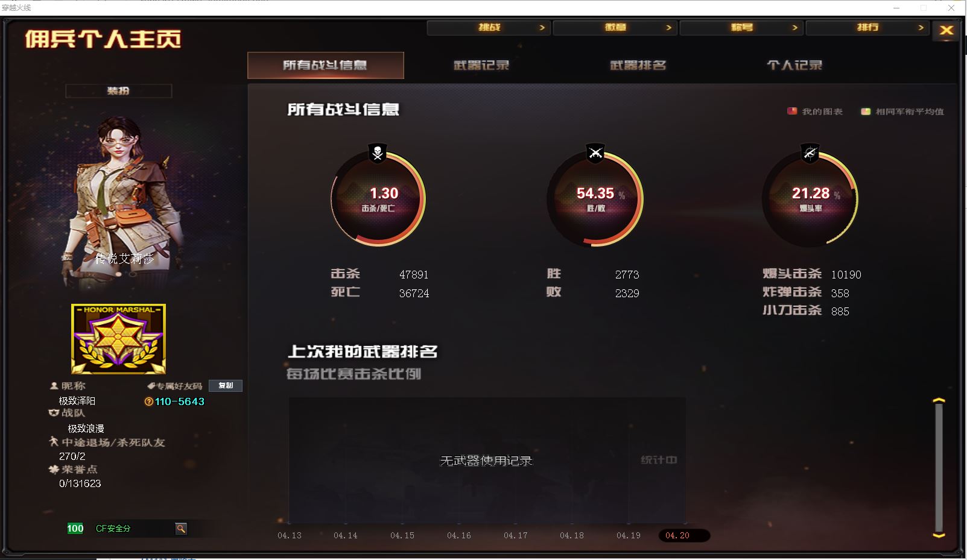Select the 04.20 date on the timeline
967x560 pixels.
click(x=677, y=535)
